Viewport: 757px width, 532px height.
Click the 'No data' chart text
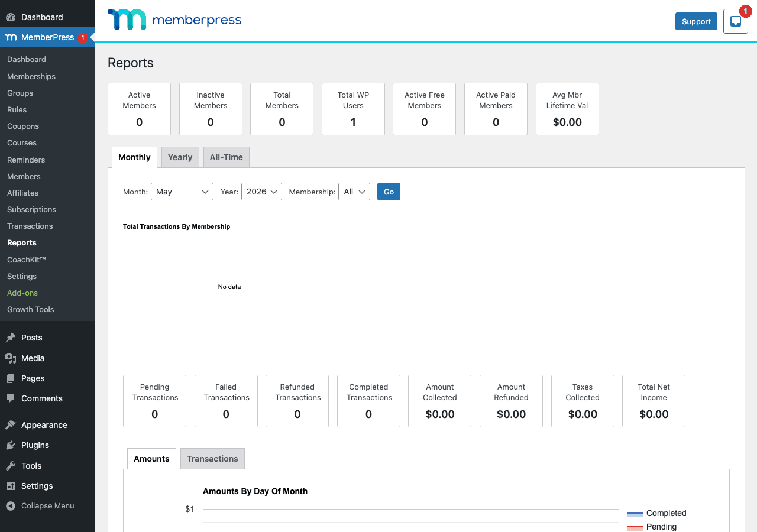(x=229, y=287)
